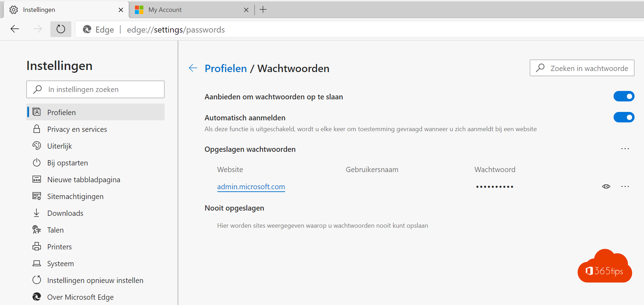Screen dimensions: 644x305
Task: Reload the page with the refresh button
Action: [61, 29]
